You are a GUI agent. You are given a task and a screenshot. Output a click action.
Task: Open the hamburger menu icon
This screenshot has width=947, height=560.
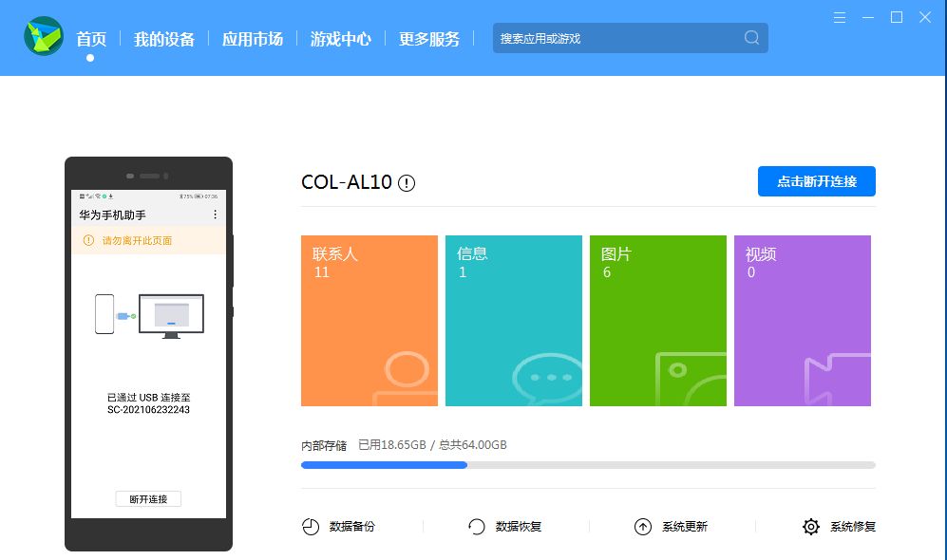[840, 17]
